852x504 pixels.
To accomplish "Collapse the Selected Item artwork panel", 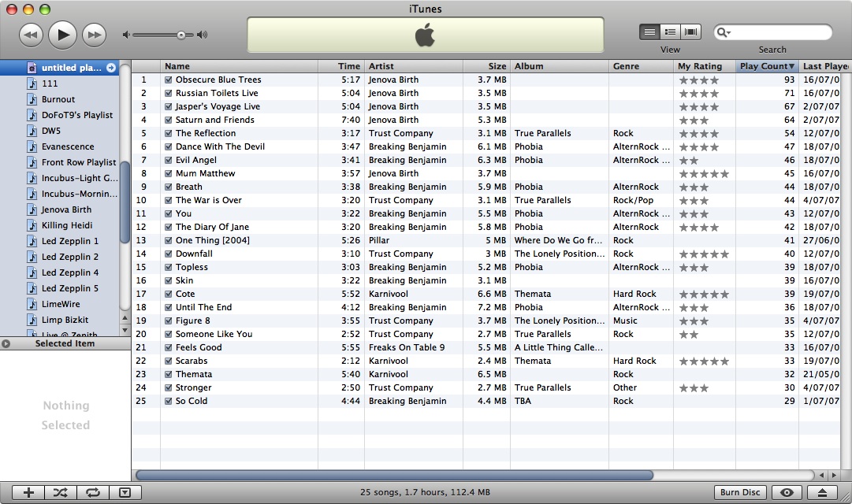I will (x=6, y=343).
